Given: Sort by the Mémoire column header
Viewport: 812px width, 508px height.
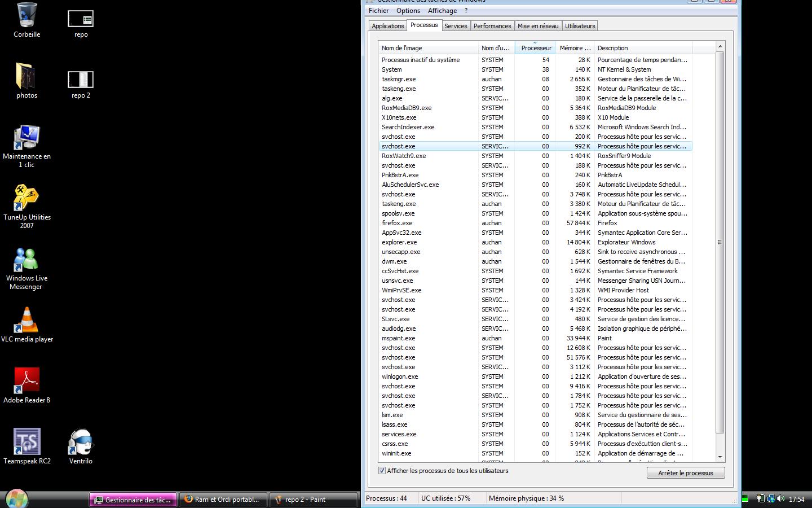Looking at the screenshot, I should click(575, 48).
